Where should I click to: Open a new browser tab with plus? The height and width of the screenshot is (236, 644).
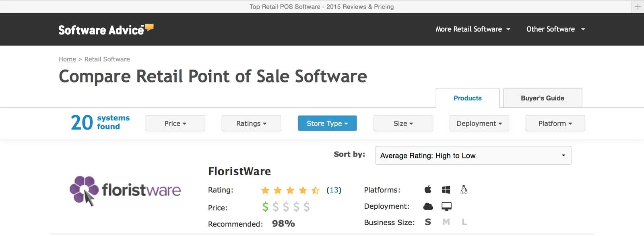[x=638, y=6]
